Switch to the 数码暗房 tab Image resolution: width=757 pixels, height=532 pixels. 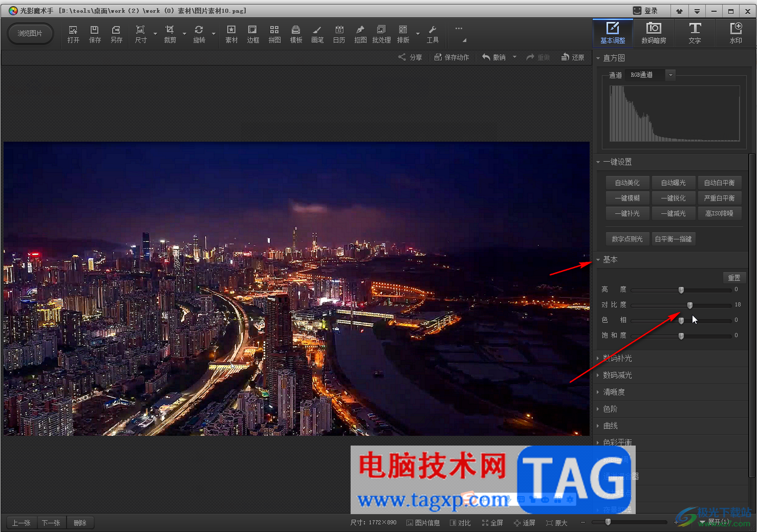(x=654, y=33)
